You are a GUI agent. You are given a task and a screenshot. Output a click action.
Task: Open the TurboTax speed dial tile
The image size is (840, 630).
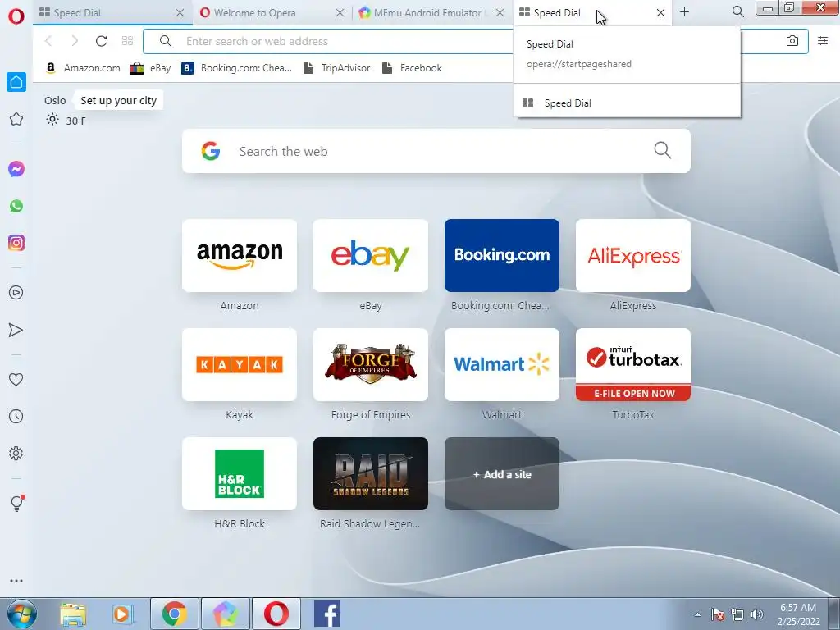(x=633, y=365)
